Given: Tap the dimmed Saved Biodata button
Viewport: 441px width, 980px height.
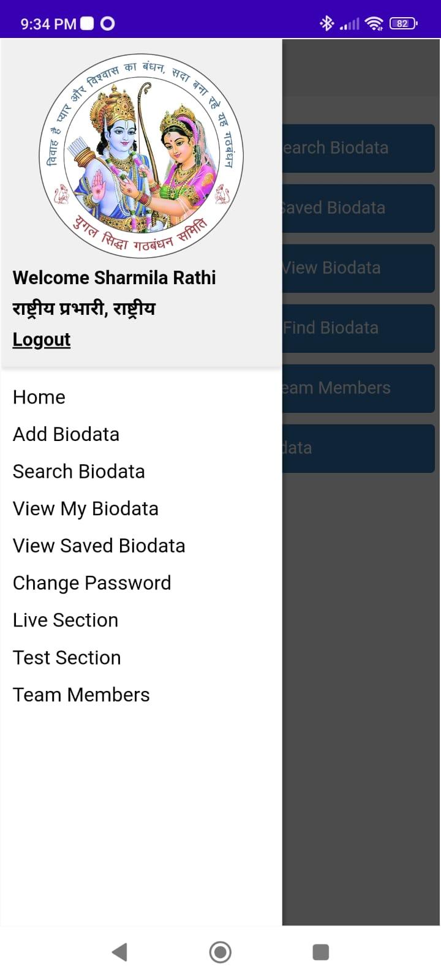Looking at the screenshot, I should coord(358,208).
